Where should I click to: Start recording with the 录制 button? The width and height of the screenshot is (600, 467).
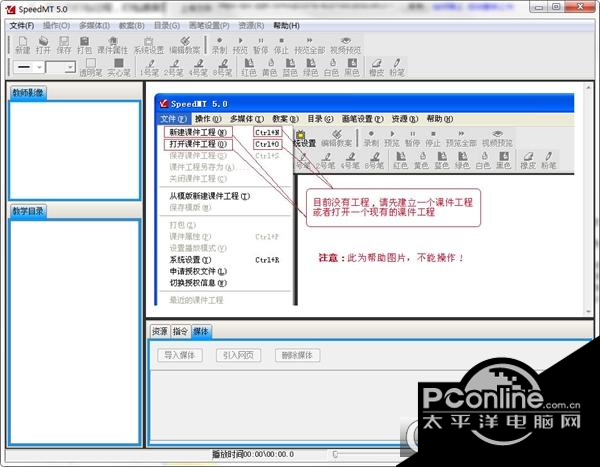(x=219, y=45)
